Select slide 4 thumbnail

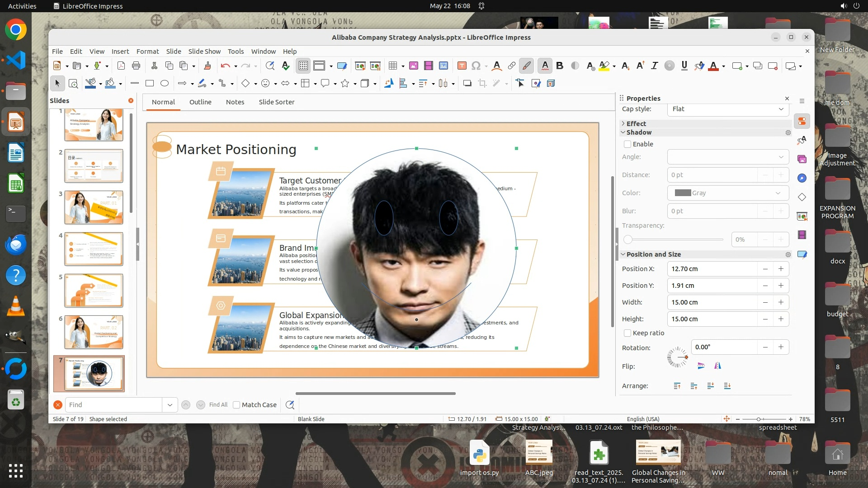click(94, 249)
